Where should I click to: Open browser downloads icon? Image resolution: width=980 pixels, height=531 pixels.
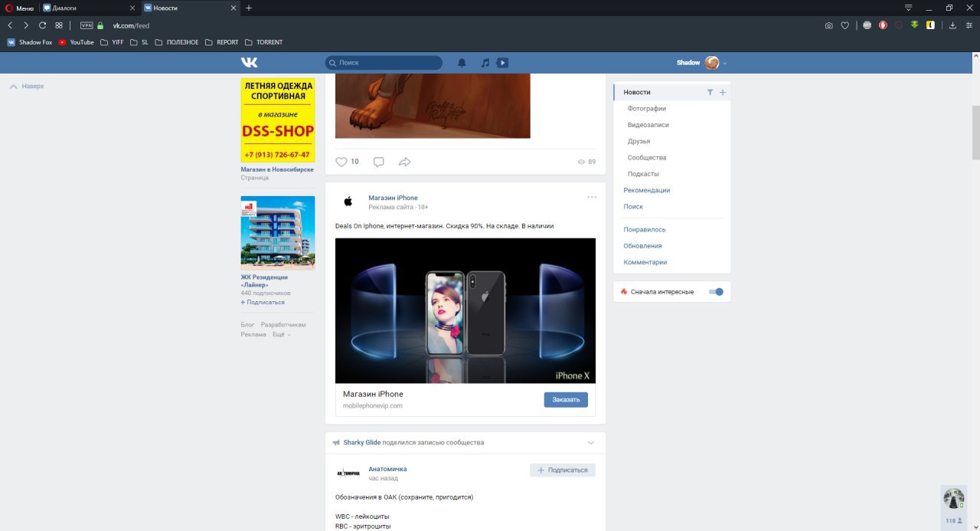click(x=952, y=25)
